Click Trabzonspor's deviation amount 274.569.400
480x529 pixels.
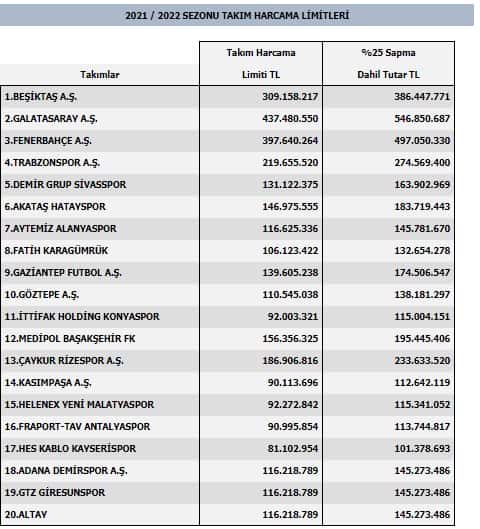coord(422,163)
